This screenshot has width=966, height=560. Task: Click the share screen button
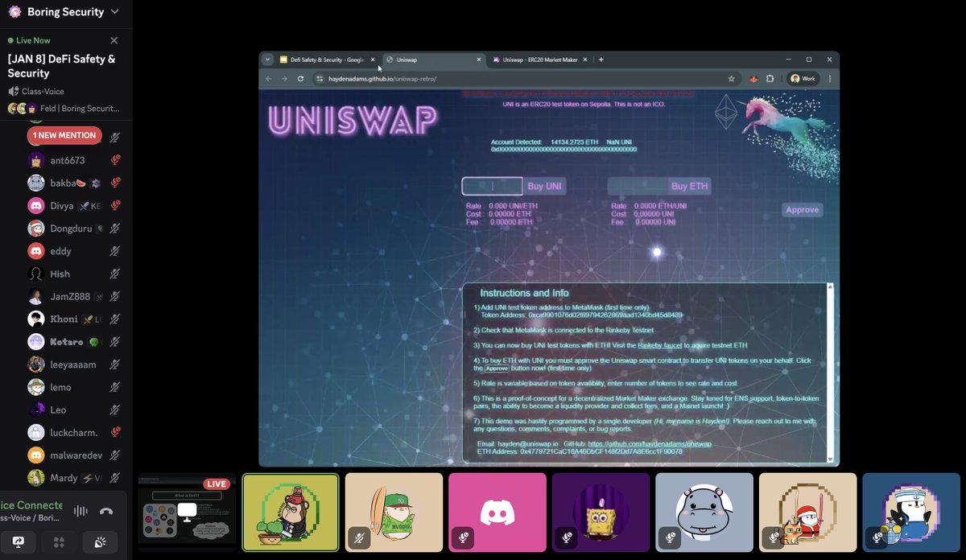click(19, 542)
